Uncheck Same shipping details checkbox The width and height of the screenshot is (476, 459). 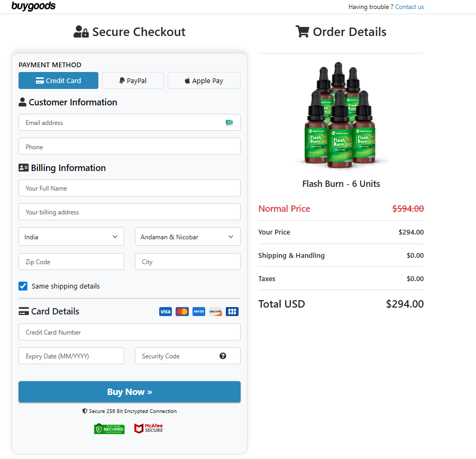point(23,286)
